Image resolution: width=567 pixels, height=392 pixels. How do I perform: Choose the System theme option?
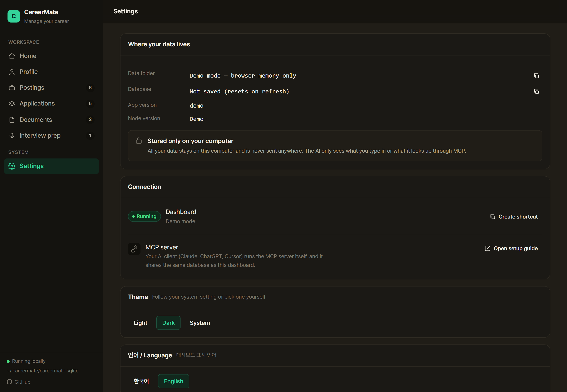(200, 323)
